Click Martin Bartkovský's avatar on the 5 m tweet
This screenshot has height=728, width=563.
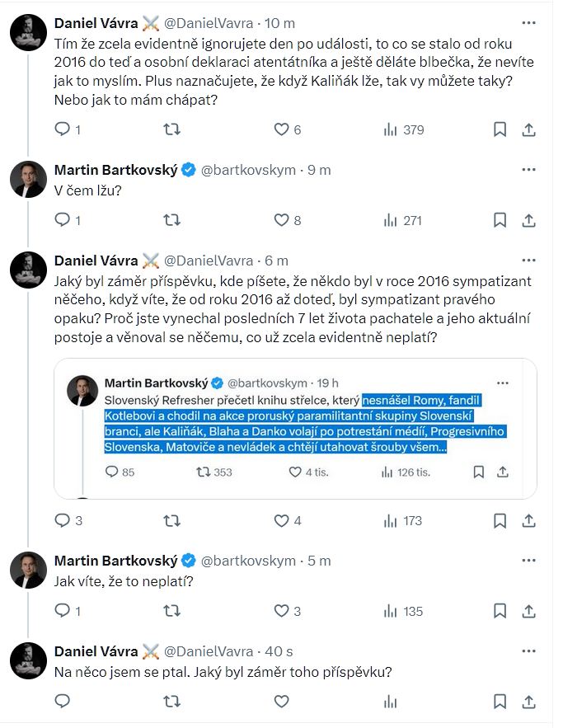(x=29, y=570)
